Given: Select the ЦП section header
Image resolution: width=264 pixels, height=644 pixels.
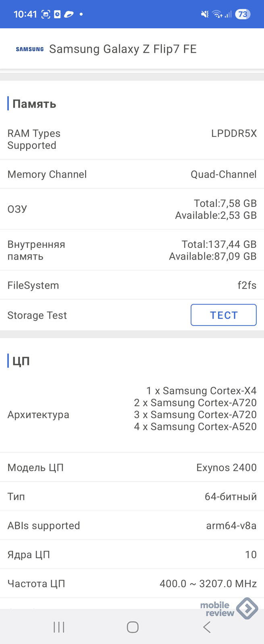Looking at the screenshot, I should [21, 361].
